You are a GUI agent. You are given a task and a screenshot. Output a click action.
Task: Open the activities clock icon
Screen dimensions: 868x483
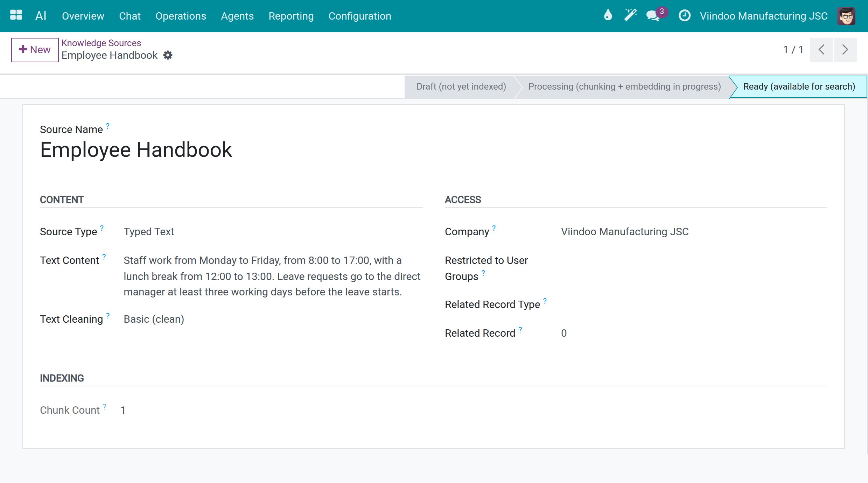coord(685,15)
